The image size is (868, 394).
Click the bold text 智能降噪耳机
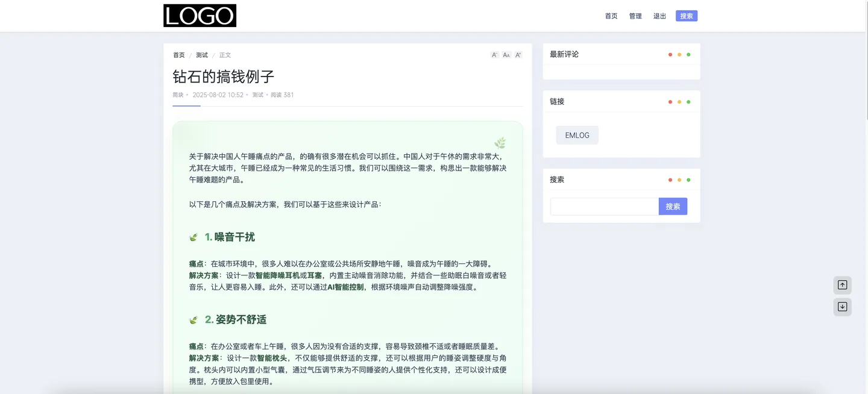click(277, 275)
